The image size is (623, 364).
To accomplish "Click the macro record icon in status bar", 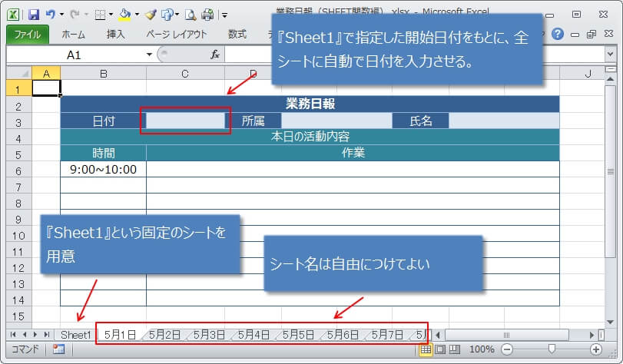I will [59, 349].
